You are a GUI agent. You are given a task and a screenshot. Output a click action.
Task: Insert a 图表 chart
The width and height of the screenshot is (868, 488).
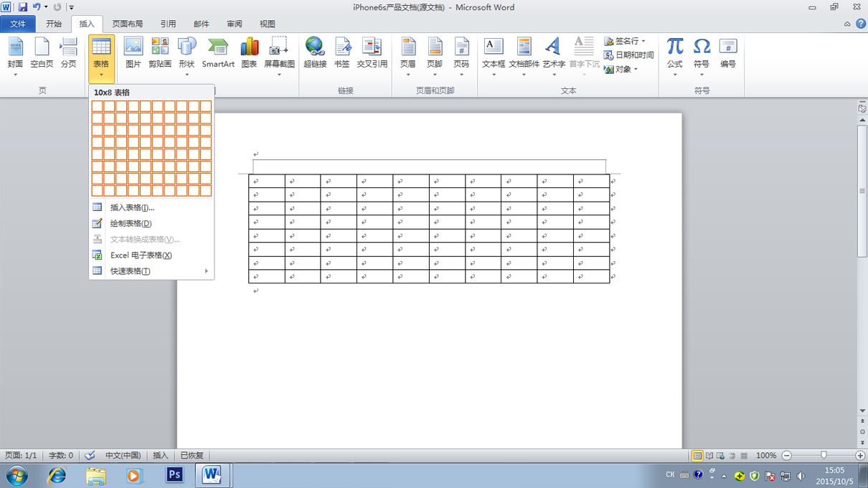tap(249, 52)
